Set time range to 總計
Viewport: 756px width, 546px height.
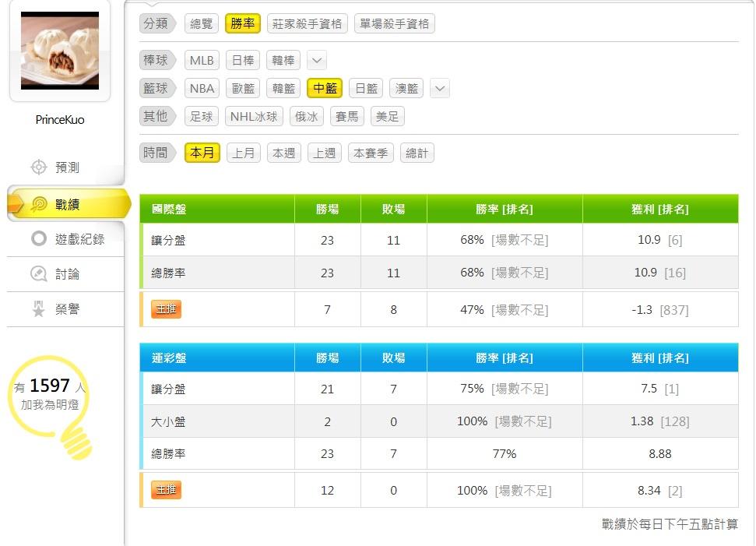click(417, 153)
